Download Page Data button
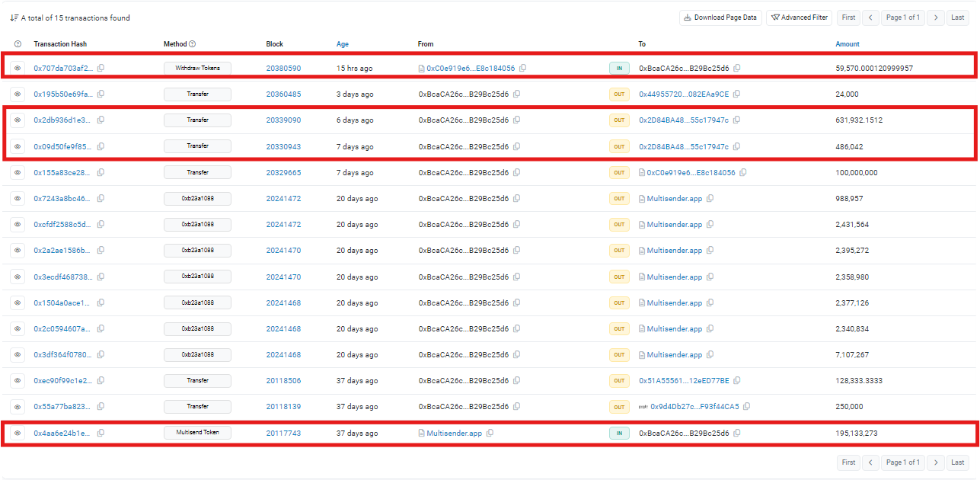This screenshot has width=980, height=480. click(720, 18)
